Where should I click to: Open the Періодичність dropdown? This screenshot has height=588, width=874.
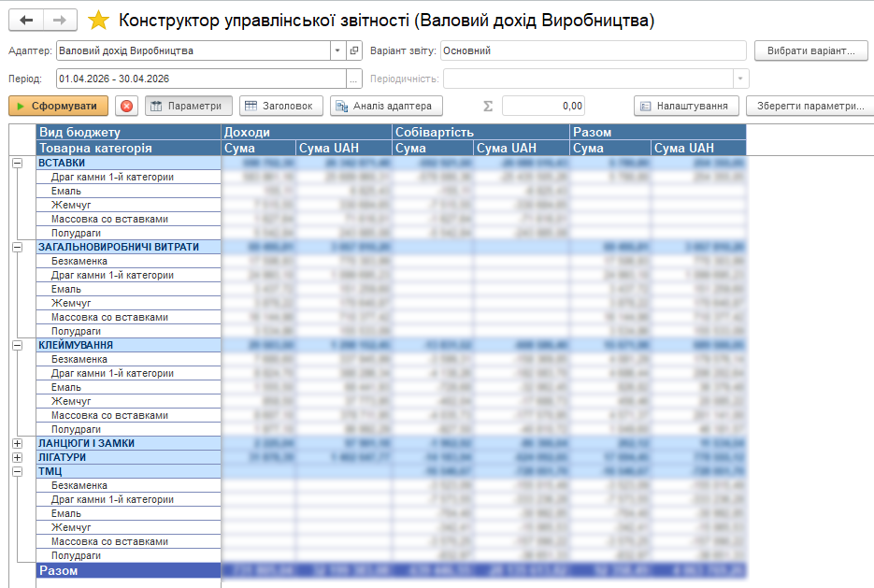pos(740,79)
